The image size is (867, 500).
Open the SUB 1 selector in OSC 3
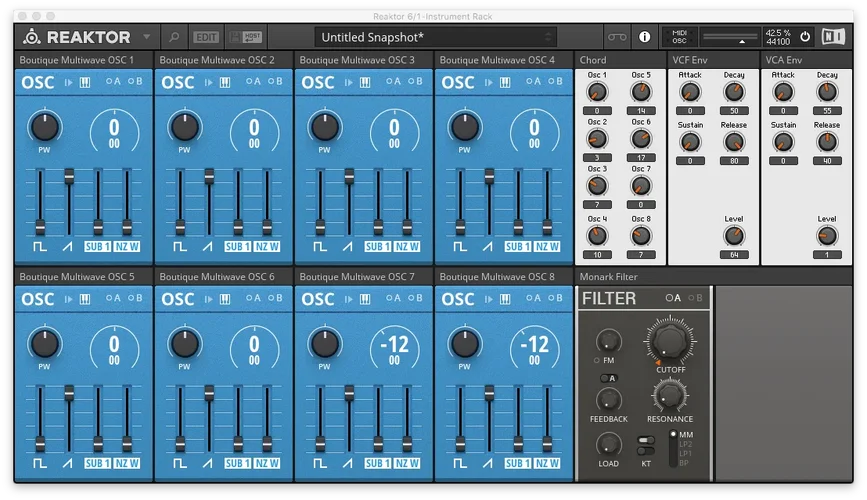click(378, 246)
